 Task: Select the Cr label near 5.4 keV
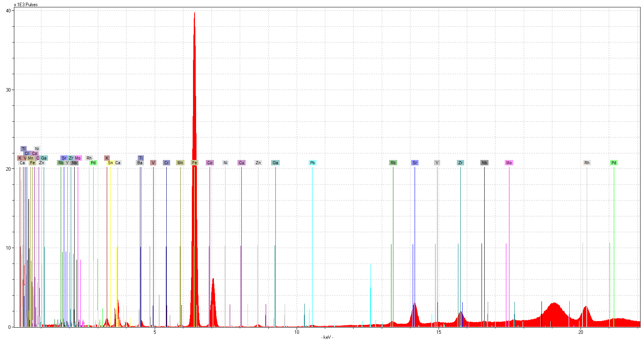click(166, 163)
